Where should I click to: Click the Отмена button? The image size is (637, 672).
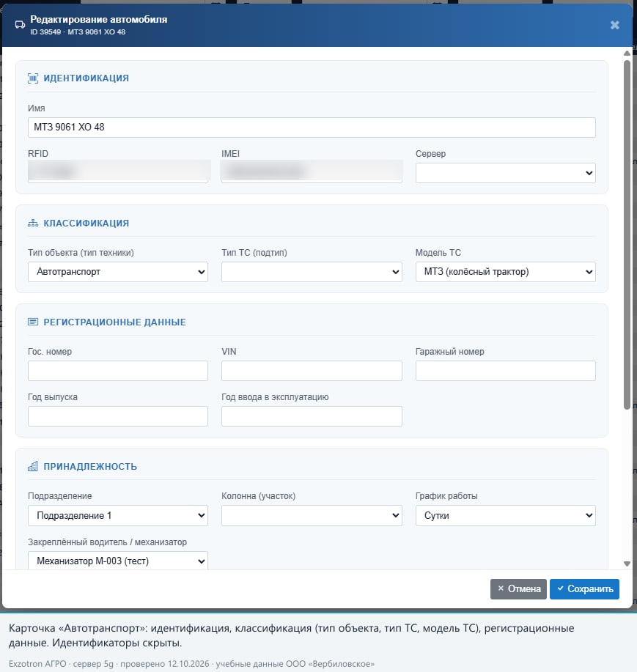pyautogui.click(x=518, y=589)
